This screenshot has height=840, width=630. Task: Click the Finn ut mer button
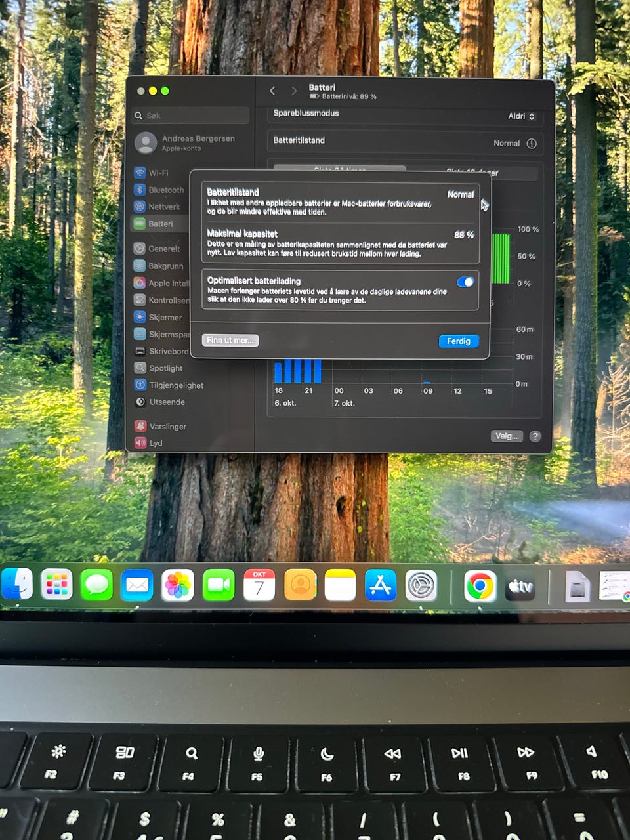click(x=230, y=340)
